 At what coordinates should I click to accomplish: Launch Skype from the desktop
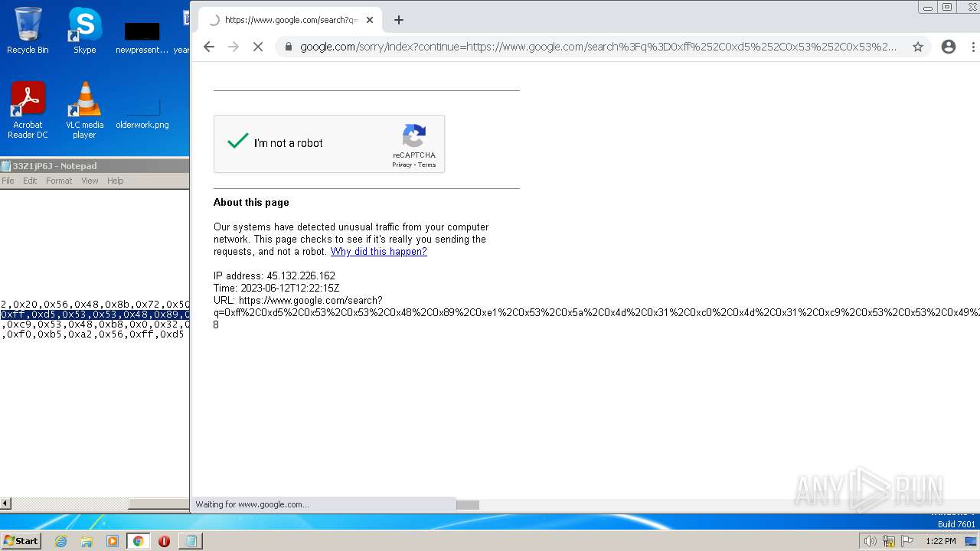pos(84,31)
